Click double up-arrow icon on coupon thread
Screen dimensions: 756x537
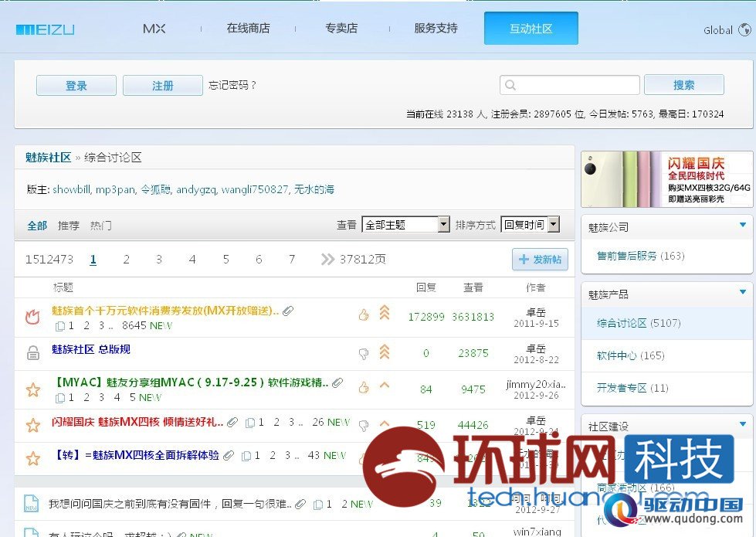(x=385, y=313)
